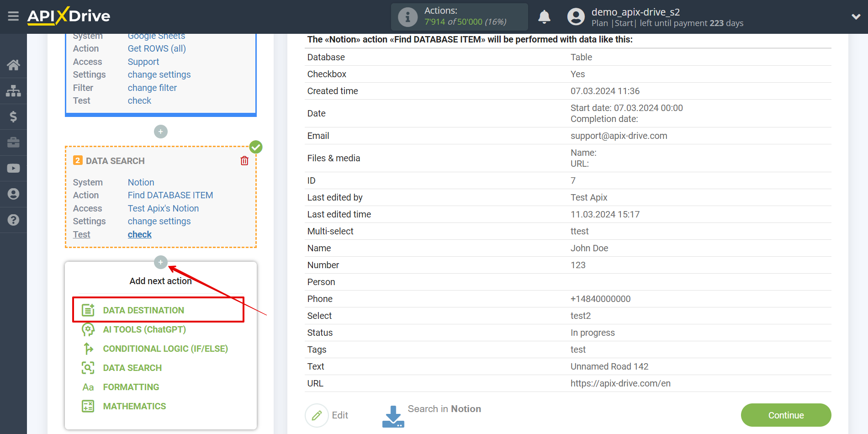
Task: Click change settings in Google Sheets block
Action: [x=159, y=74]
